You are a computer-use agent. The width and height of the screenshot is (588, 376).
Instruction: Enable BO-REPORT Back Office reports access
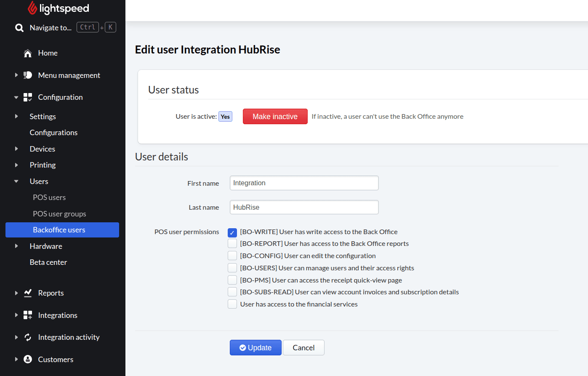point(232,243)
